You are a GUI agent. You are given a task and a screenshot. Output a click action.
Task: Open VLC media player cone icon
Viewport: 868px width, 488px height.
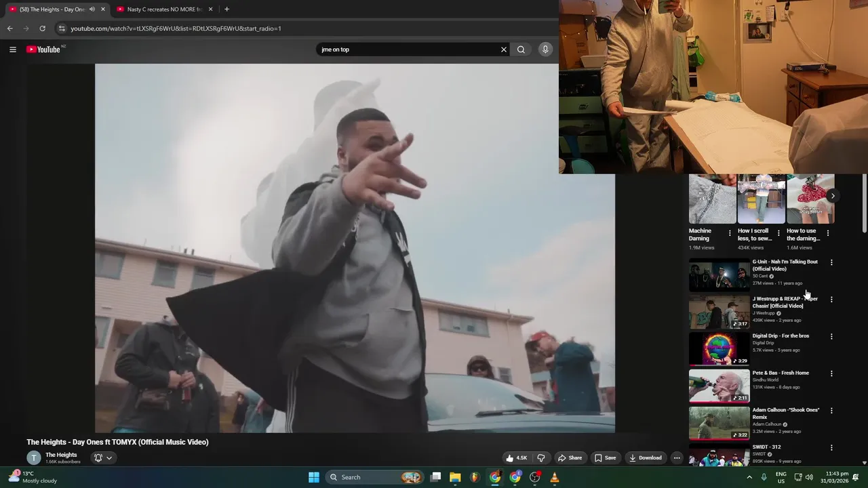pyautogui.click(x=555, y=477)
